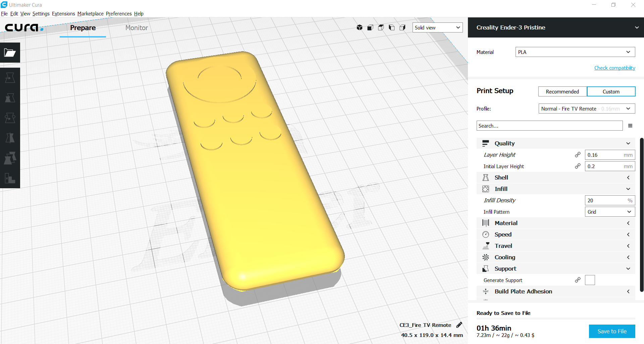
Task: Collapse the Support settings section
Action: tap(556, 269)
